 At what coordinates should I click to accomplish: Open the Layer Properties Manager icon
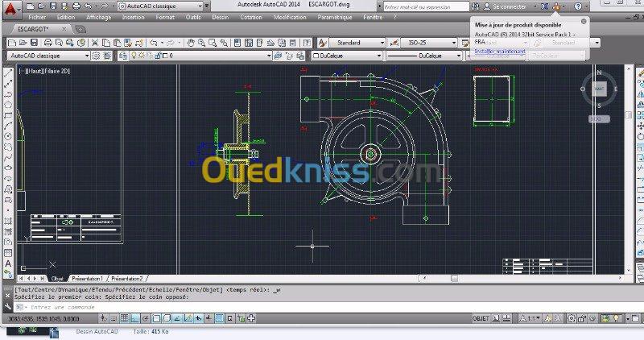click(x=123, y=56)
